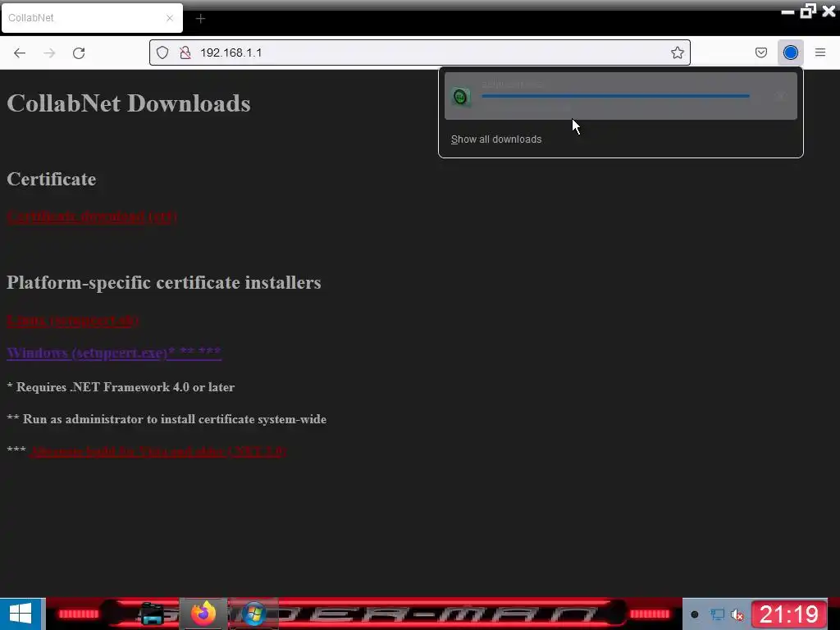
Task: Click the muted volume tray icon
Action: click(x=737, y=615)
